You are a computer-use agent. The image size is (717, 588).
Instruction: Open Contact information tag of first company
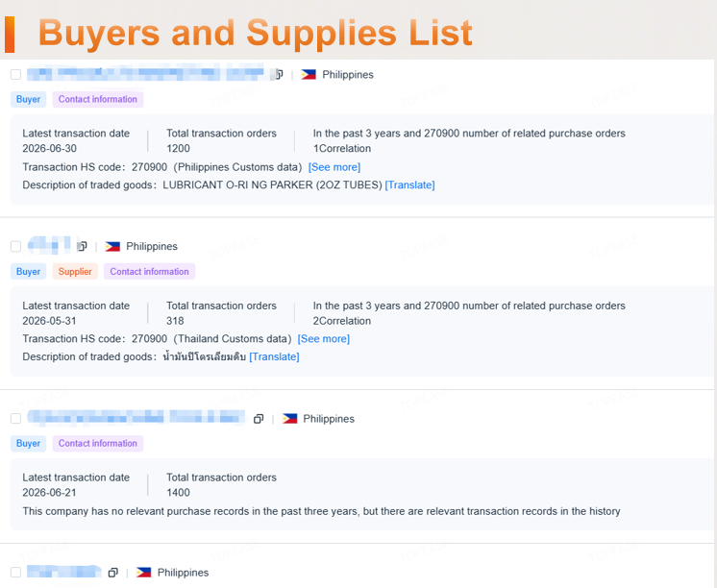[x=98, y=99]
